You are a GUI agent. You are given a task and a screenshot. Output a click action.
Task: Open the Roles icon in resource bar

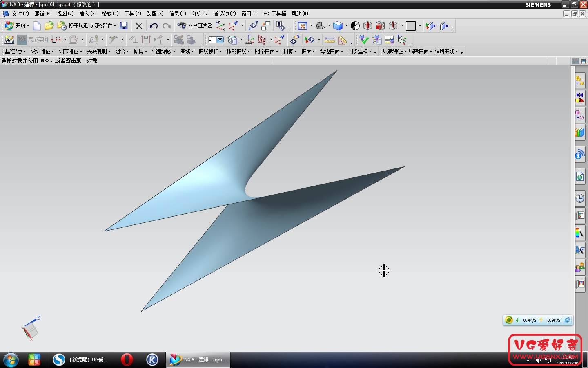580,267
